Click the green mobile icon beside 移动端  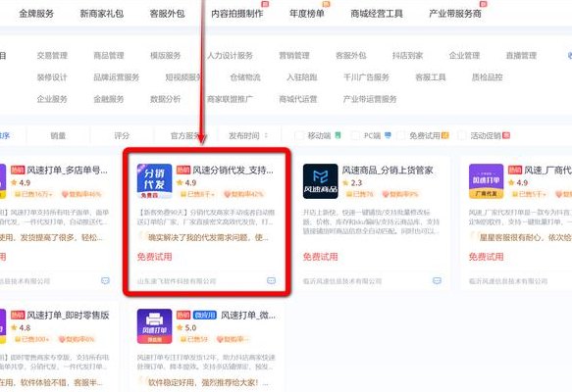[x=338, y=135]
